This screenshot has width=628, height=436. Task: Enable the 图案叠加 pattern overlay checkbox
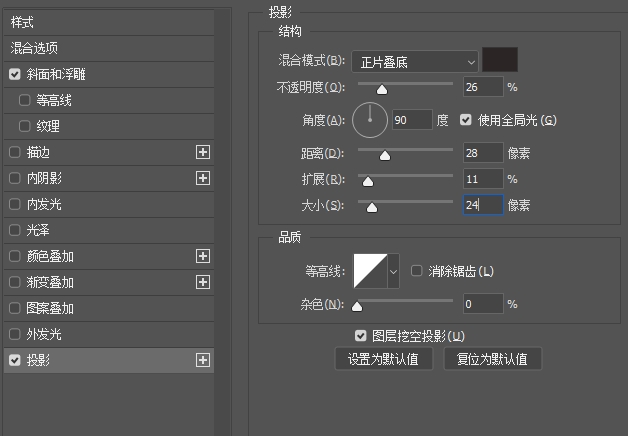coord(15,308)
